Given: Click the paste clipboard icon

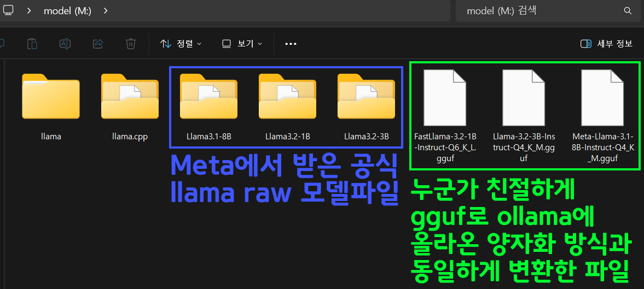Looking at the screenshot, I should (32, 44).
